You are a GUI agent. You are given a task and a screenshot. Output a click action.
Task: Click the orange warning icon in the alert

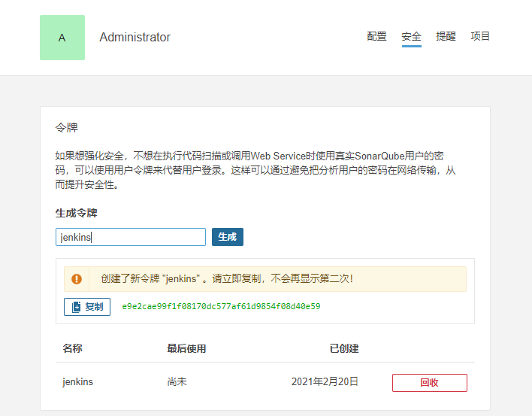[x=77, y=279]
